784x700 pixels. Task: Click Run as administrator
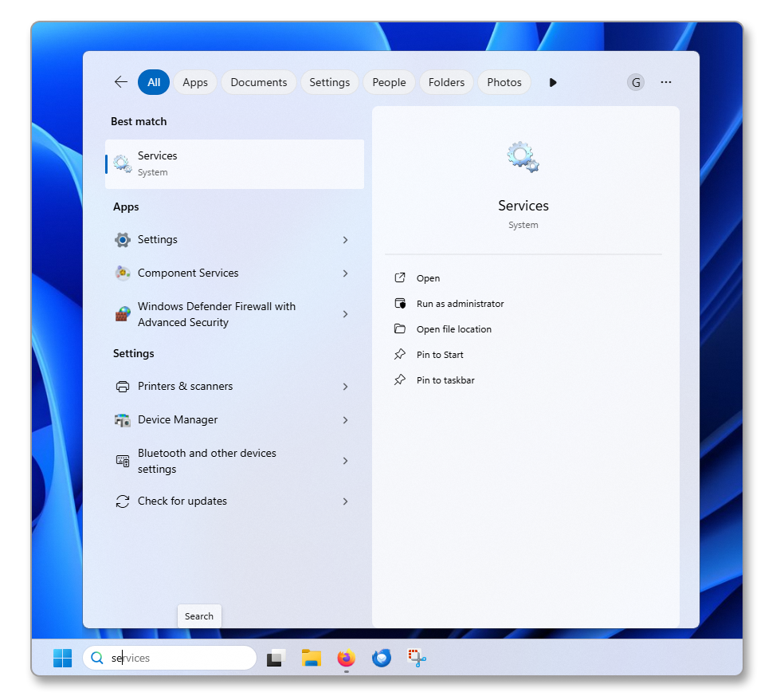(460, 304)
